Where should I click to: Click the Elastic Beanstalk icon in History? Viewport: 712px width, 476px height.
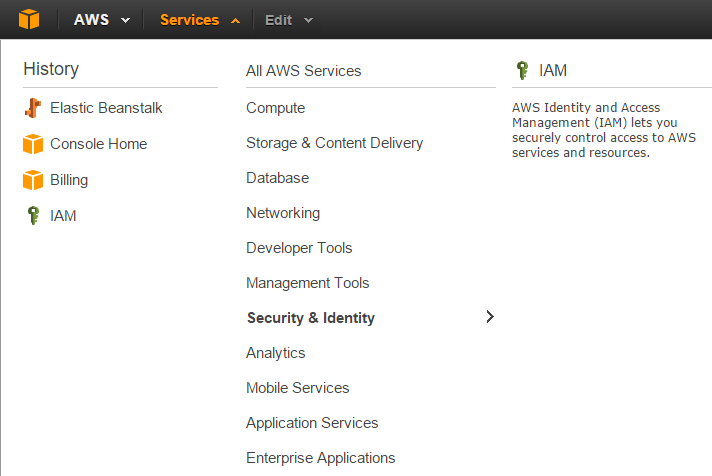pos(33,108)
